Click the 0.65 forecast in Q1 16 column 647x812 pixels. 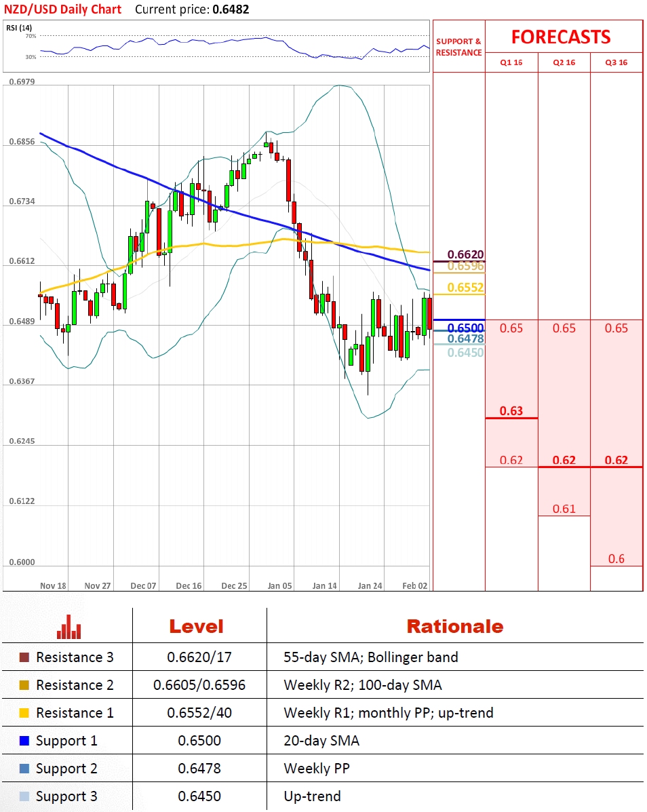click(511, 328)
